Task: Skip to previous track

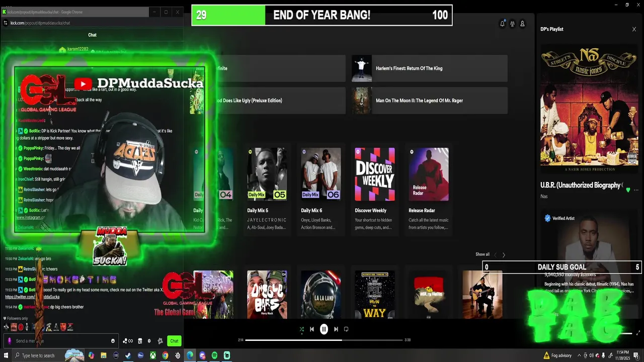Action: (x=312, y=329)
